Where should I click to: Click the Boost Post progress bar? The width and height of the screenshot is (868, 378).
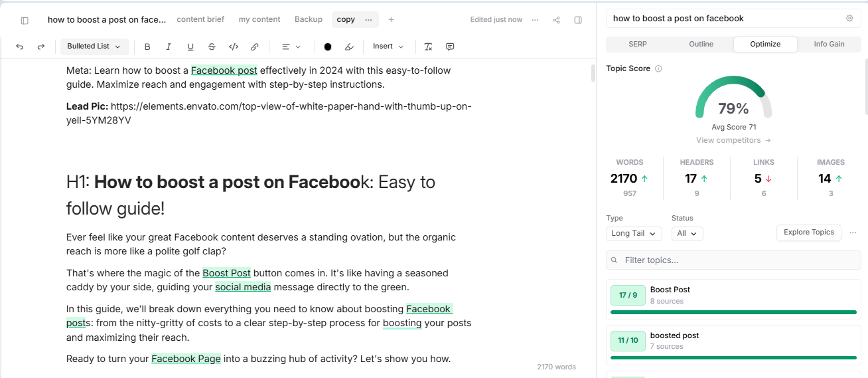(733, 312)
